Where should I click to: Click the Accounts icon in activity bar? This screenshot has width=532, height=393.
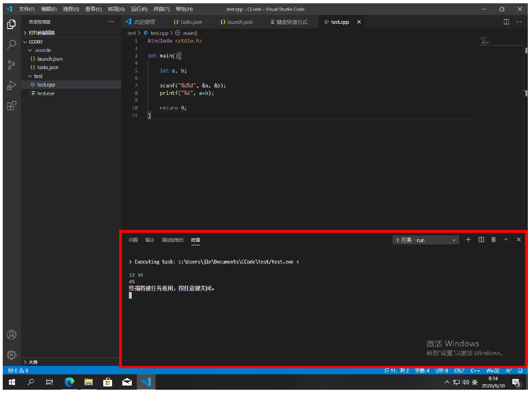[x=12, y=335]
